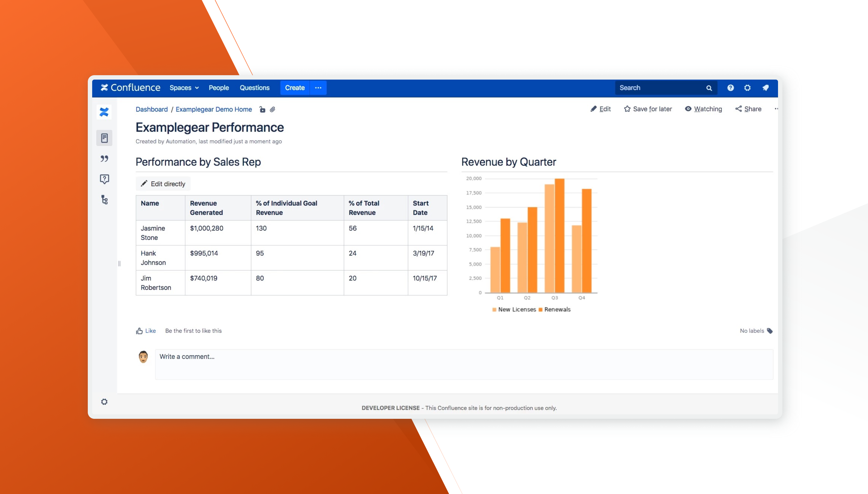
Task: Expand the Spaces dropdown menu
Action: (184, 88)
